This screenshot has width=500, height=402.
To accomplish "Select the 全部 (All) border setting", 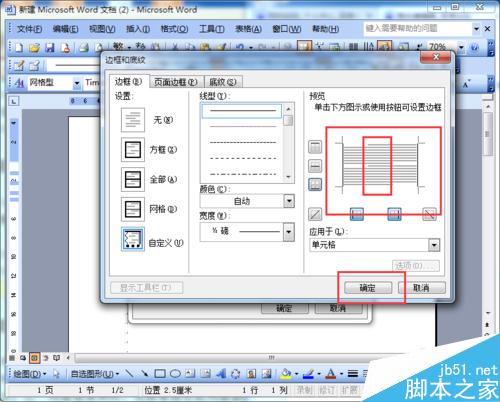I will coord(133,179).
